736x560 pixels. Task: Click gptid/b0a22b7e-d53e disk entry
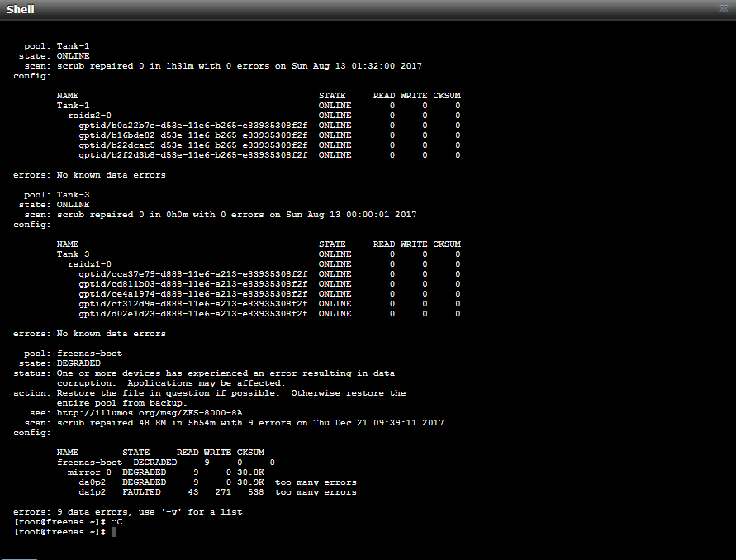click(193, 126)
